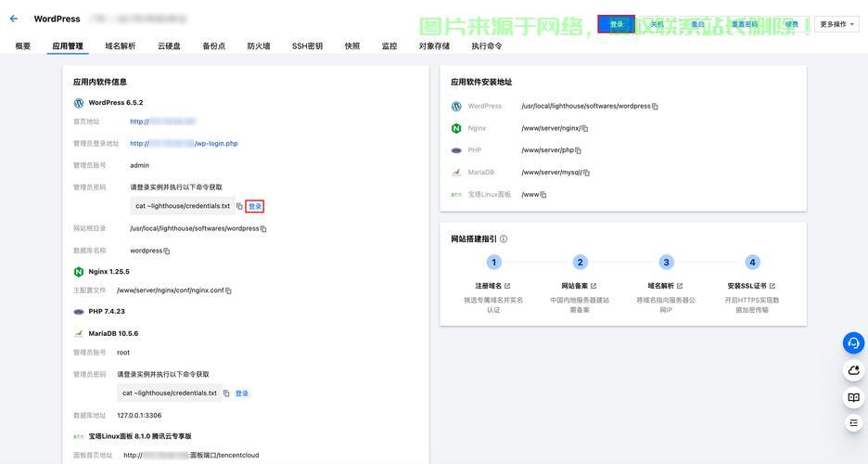868x464 pixels.
Task: Go to the 防火墙 tab
Action: tap(259, 46)
